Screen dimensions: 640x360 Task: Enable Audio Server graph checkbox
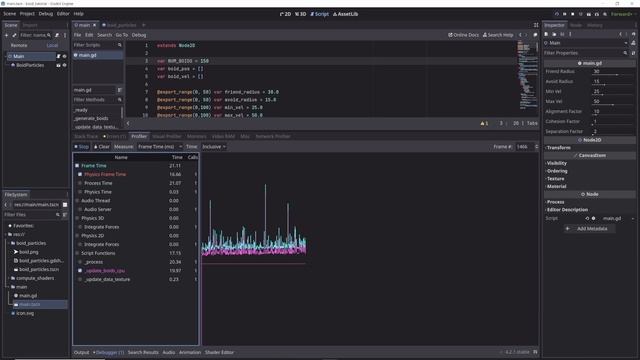pos(80,209)
